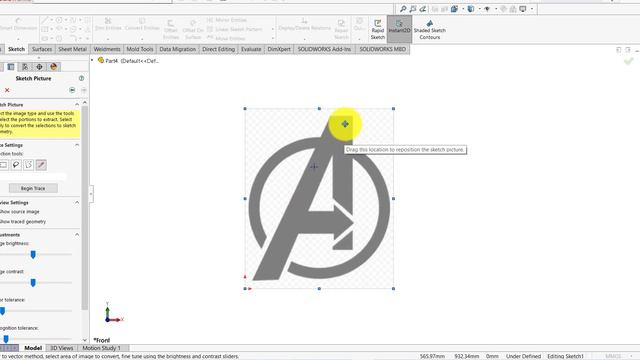
Task: Click the View Settings monitor icon
Action: coord(523,9)
